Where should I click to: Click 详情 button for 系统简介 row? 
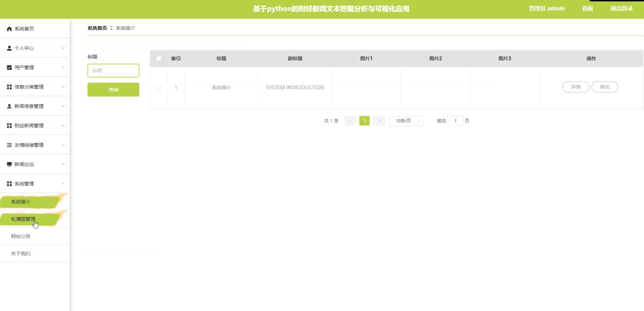pyautogui.click(x=576, y=87)
